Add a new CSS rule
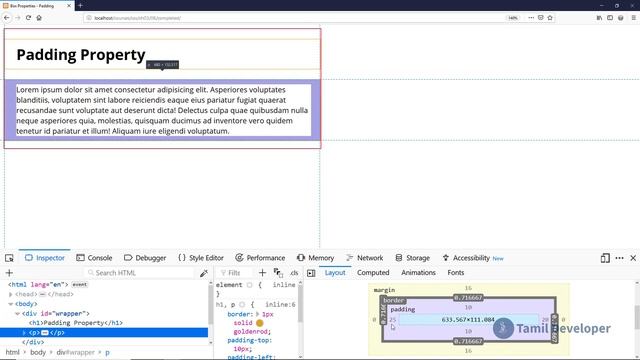Viewport: 640px width, 360px height. point(262,273)
